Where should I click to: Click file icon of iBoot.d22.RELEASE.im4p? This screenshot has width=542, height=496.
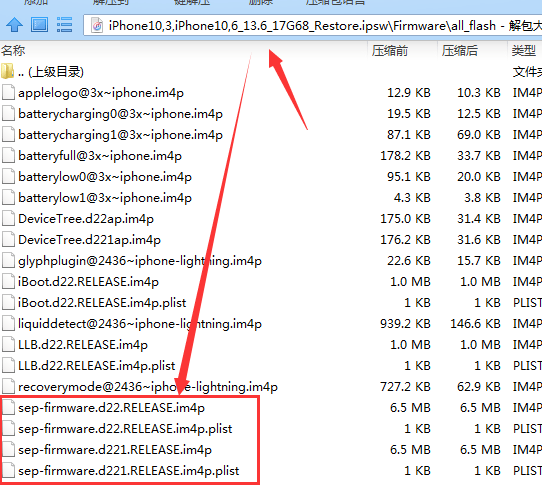(x=8, y=282)
